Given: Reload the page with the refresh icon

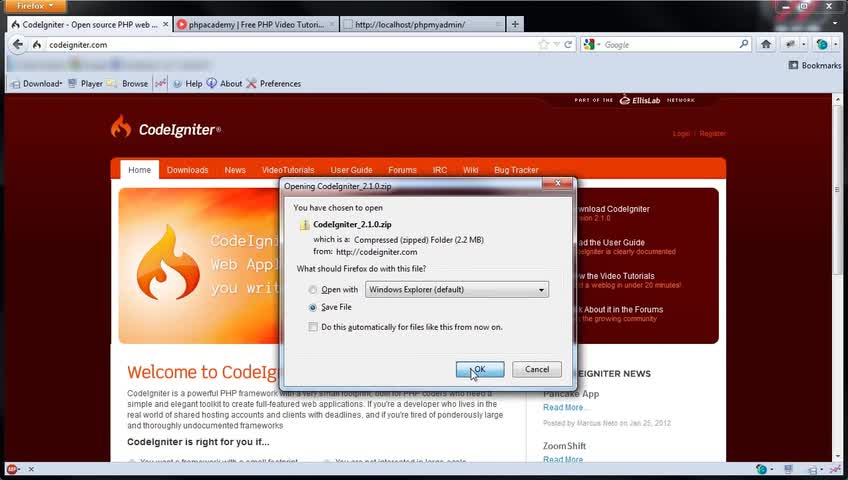Looking at the screenshot, I should [568, 44].
